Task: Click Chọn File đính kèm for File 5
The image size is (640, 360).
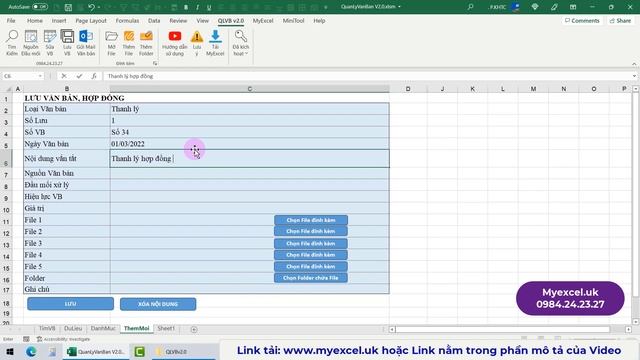Action: coord(311,267)
